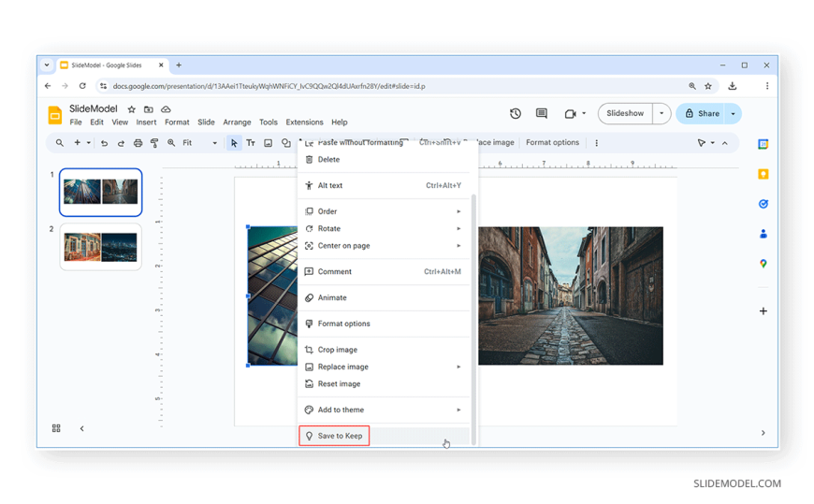Collapse the menus with the up chevron
The image size is (814, 504).
click(x=725, y=143)
